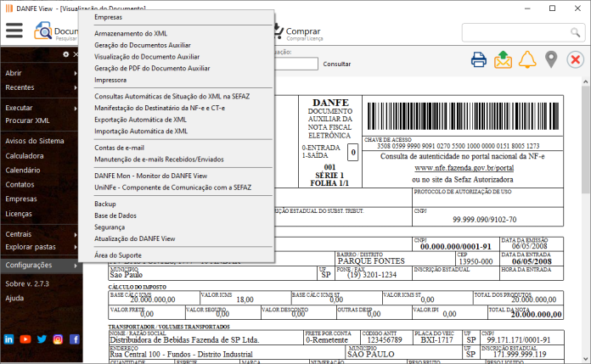Open Empresas in the sidebar

21,199
